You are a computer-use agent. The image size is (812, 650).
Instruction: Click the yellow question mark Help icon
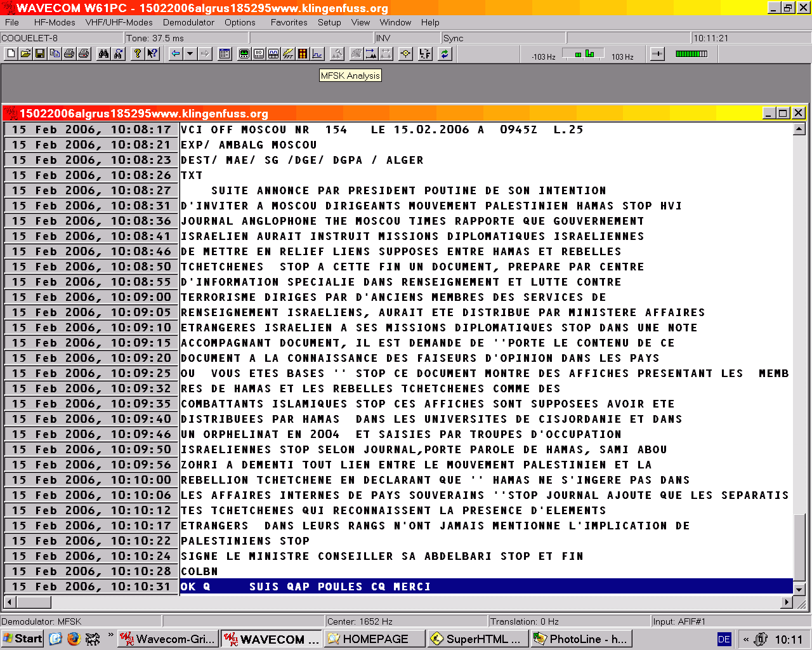click(137, 54)
